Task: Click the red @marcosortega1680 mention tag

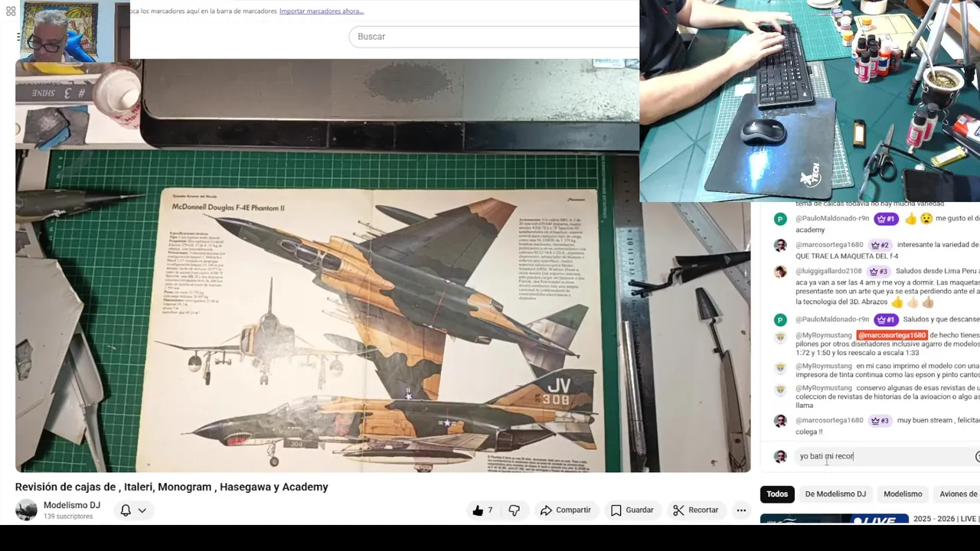Action: click(892, 335)
